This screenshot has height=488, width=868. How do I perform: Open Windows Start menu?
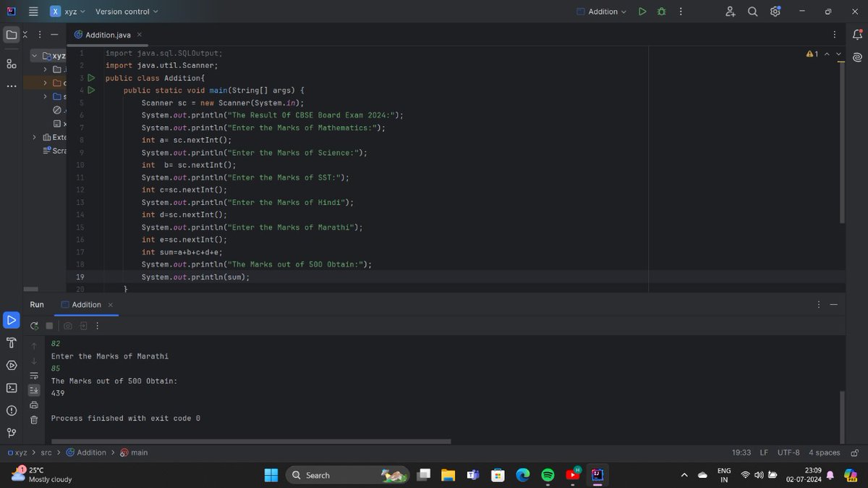coord(271,475)
